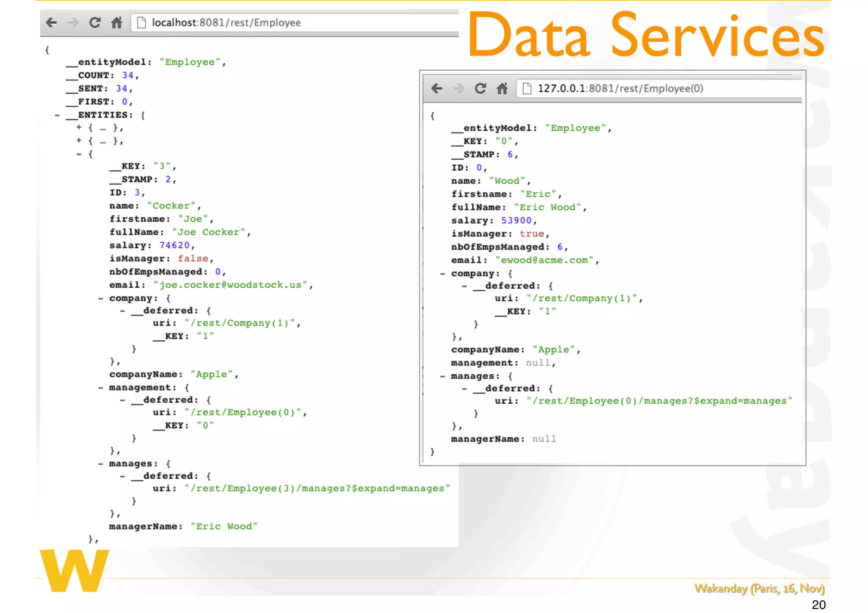Click the "Wakanday (Paris, 16, Nov)" footer text

point(759,588)
